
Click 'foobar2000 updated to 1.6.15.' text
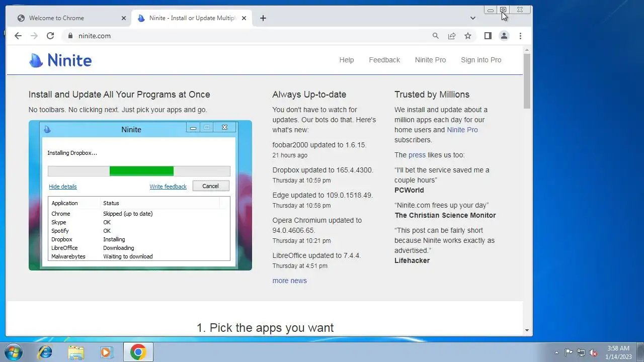(319, 145)
